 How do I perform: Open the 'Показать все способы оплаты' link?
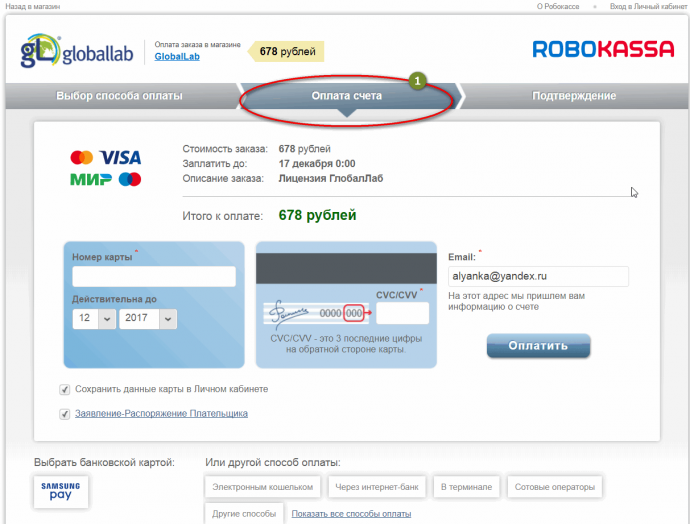351,513
